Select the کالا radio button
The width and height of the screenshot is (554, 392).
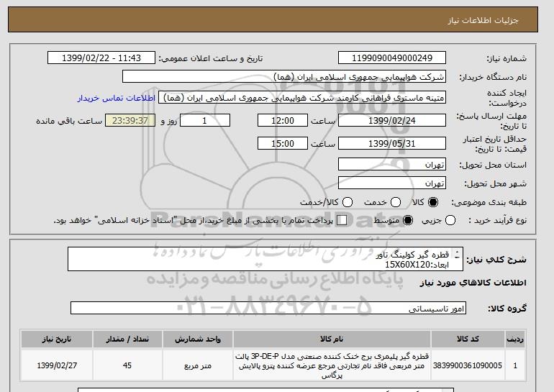(433, 202)
